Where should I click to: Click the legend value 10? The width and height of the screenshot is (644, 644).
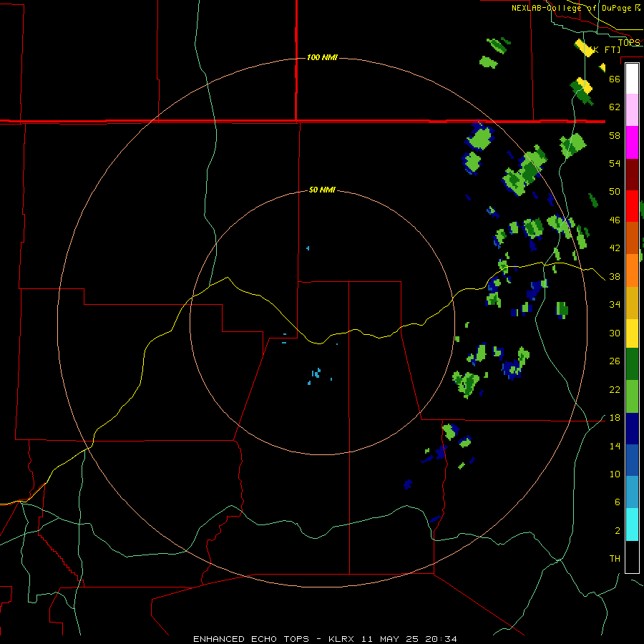pos(615,474)
